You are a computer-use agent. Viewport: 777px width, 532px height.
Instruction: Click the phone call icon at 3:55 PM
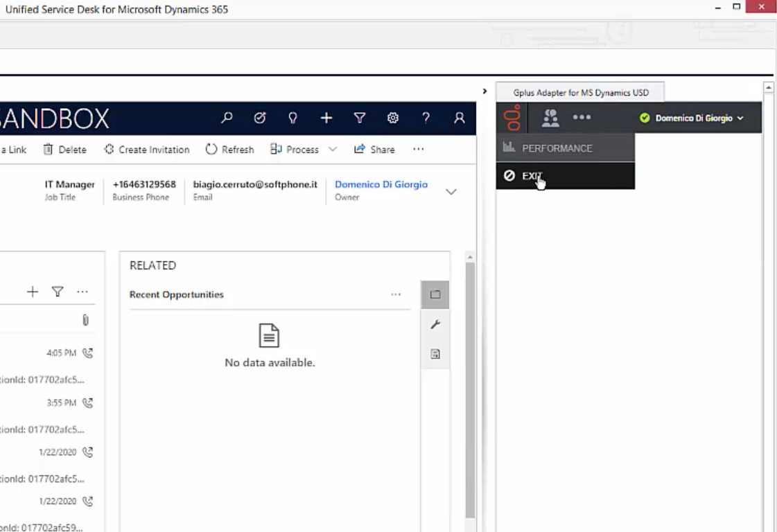click(88, 402)
